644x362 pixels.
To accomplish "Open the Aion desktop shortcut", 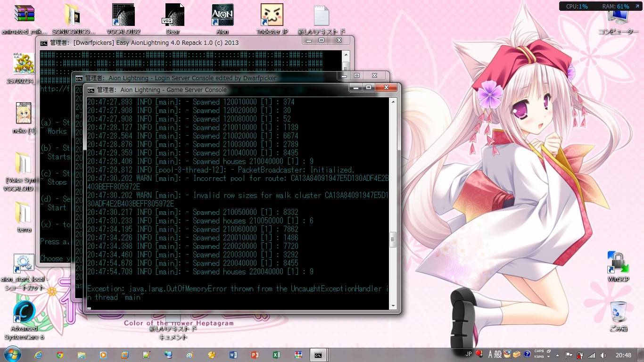I will [x=223, y=19].
